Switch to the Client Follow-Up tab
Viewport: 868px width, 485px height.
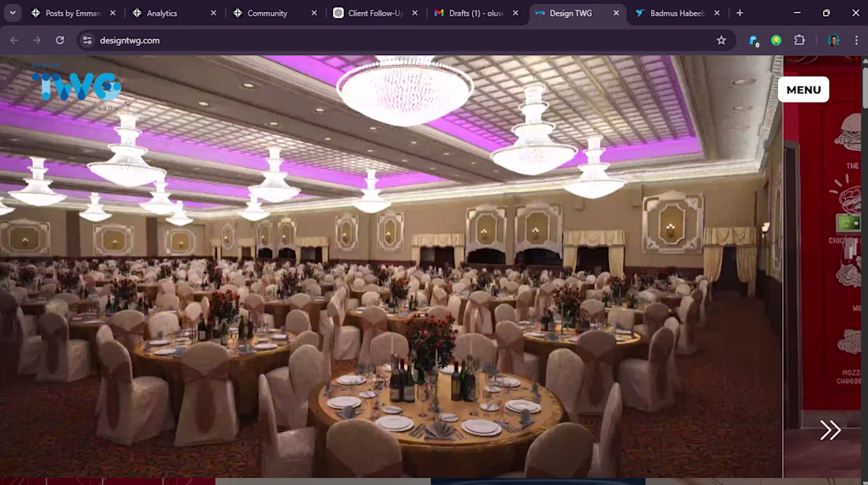(x=376, y=13)
